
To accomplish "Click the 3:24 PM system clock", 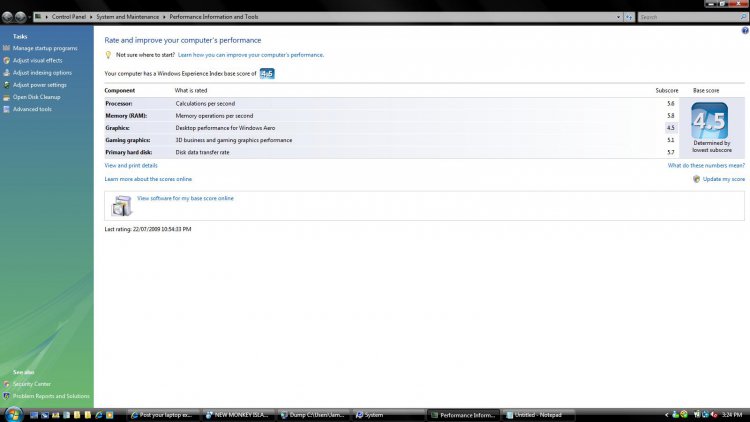I will 732,415.
